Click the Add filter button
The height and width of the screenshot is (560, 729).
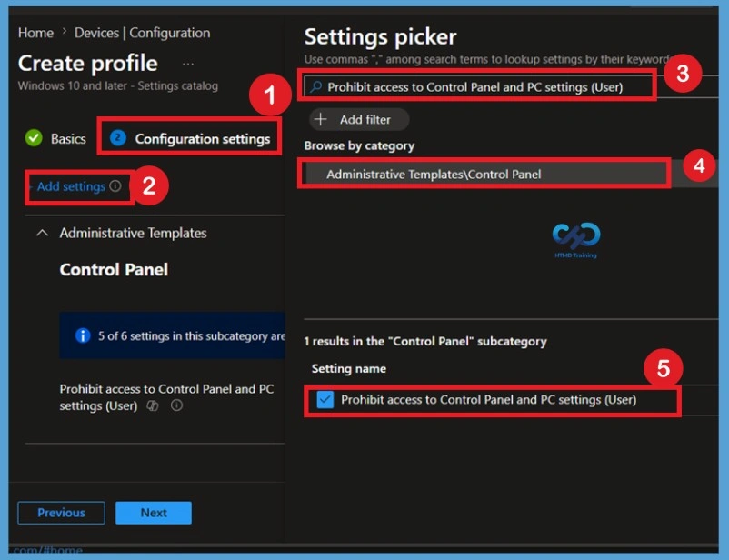(359, 119)
